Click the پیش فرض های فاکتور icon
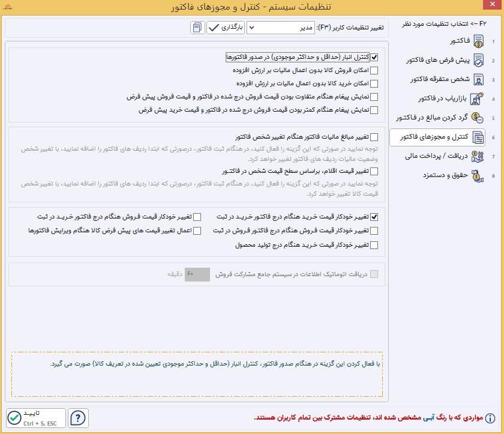504x434 pixels. click(x=478, y=61)
